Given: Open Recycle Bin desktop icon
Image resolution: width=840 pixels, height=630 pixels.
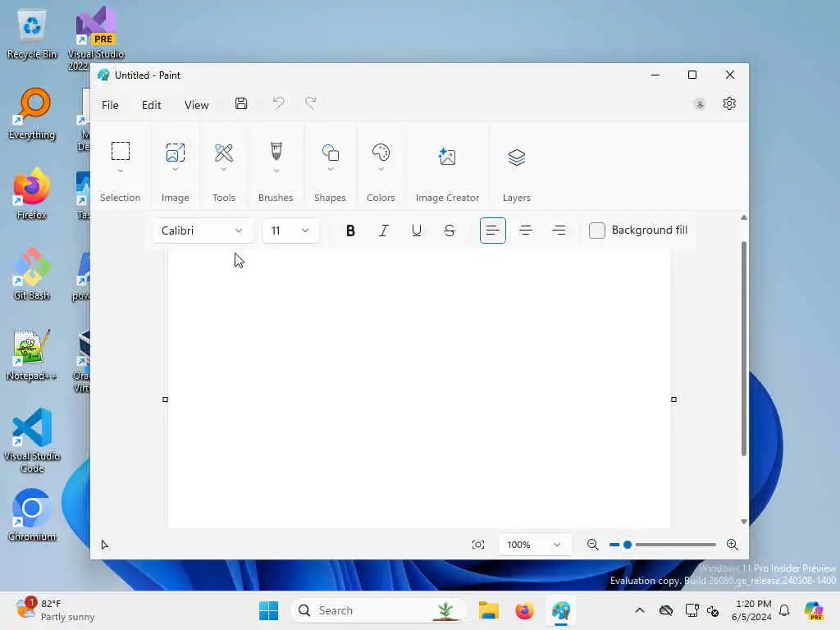Looking at the screenshot, I should (32, 34).
